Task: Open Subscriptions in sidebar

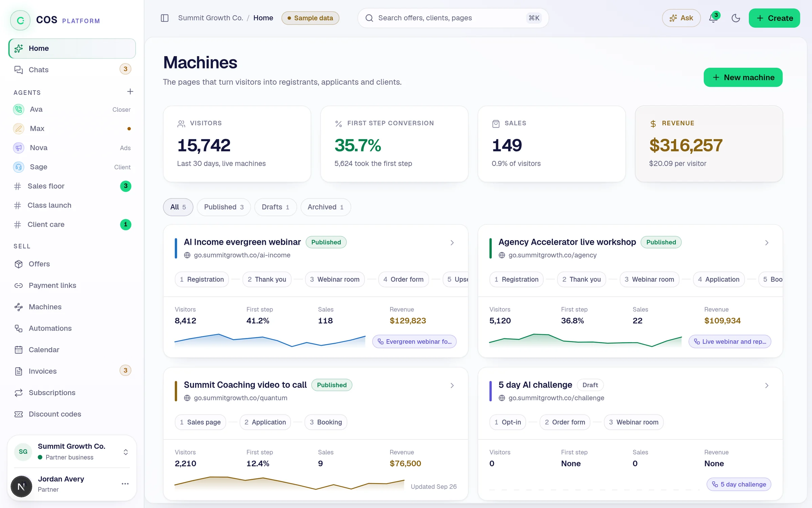Action: tap(72, 393)
